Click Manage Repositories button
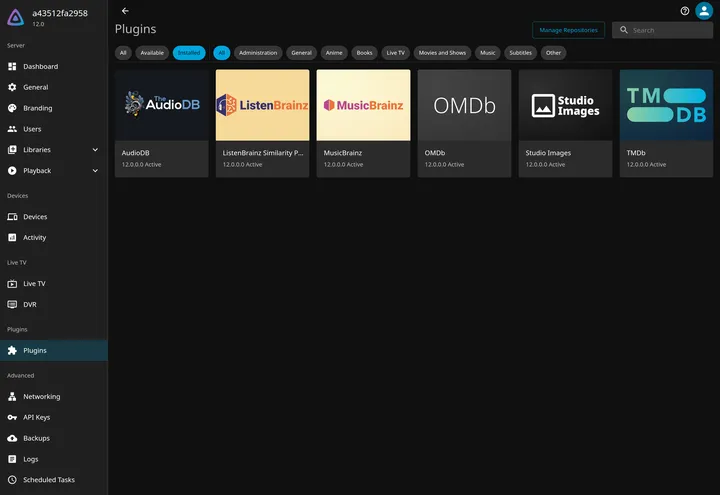The image size is (720, 495). 568,30
